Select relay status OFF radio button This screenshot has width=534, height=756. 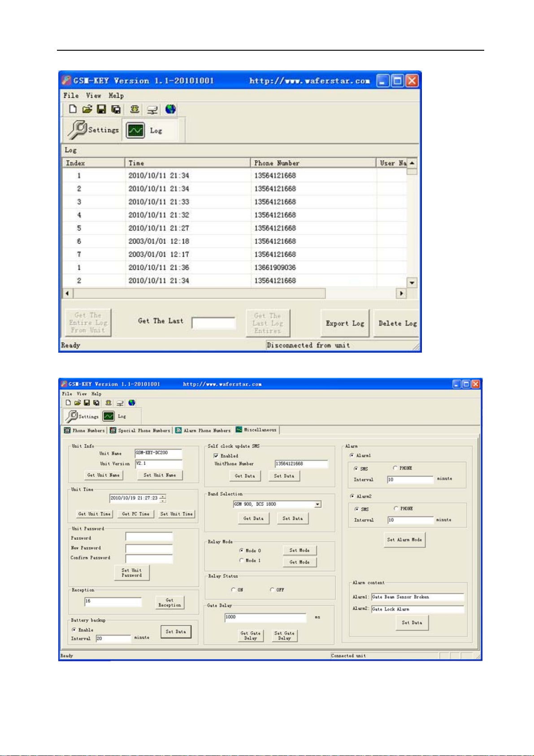click(272, 590)
